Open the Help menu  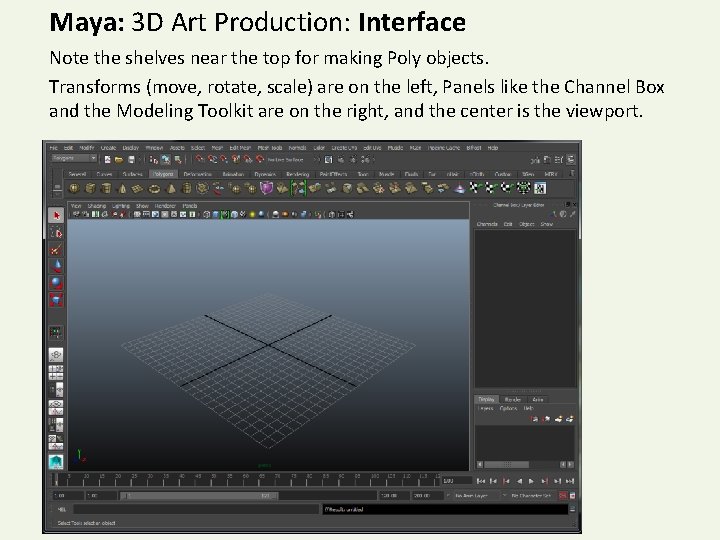pos(493,148)
